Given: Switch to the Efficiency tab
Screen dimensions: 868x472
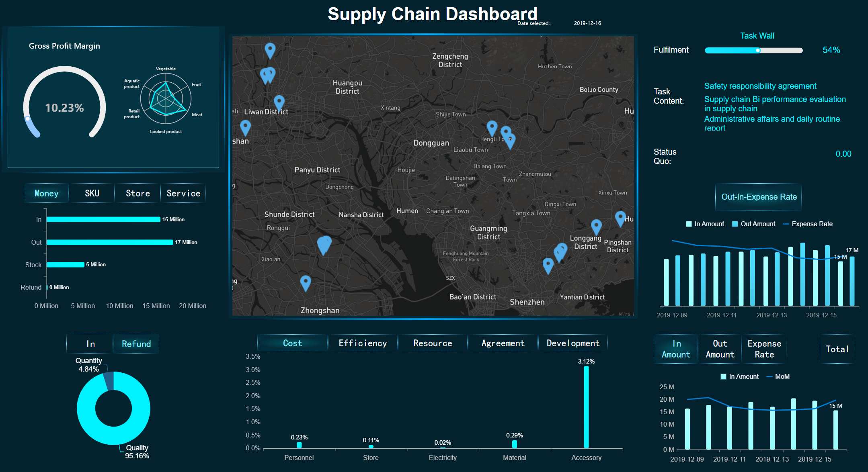Looking at the screenshot, I should (363, 343).
